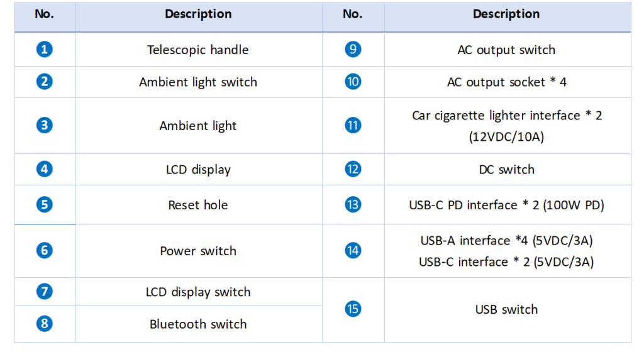Click the Telescopic handle cell
644x352 pixels.
tap(199, 50)
